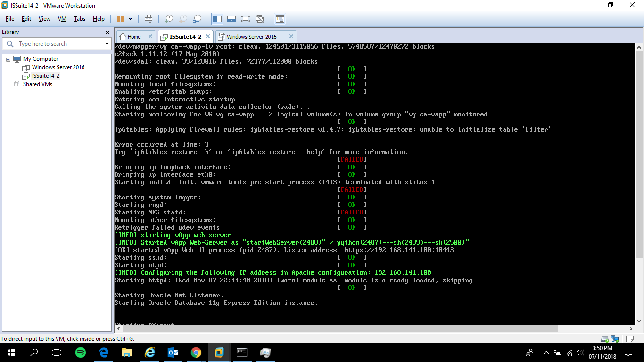The height and width of the screenshot is (362, 644).
Task: Open File Explorer from the taskbar
Action: tap(127, 353)
